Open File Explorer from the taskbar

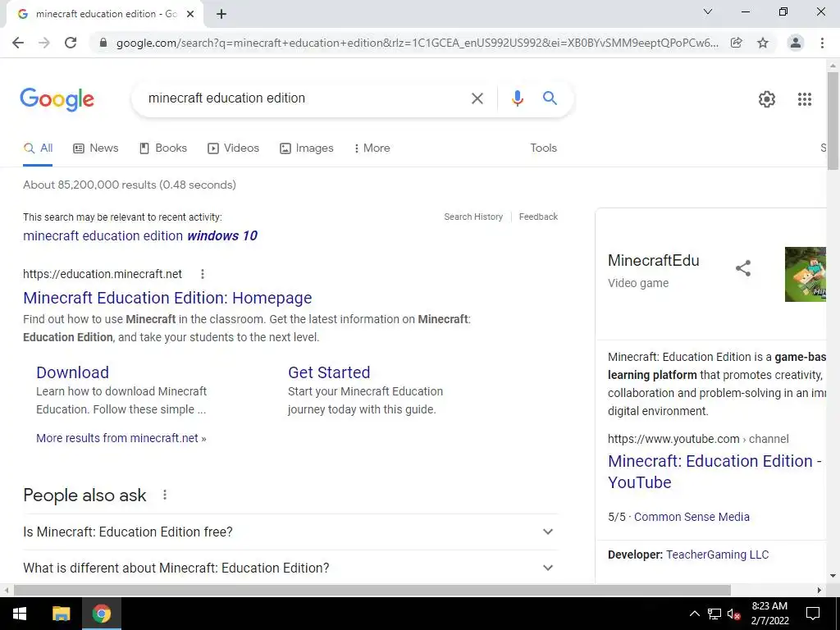(61, 614)
